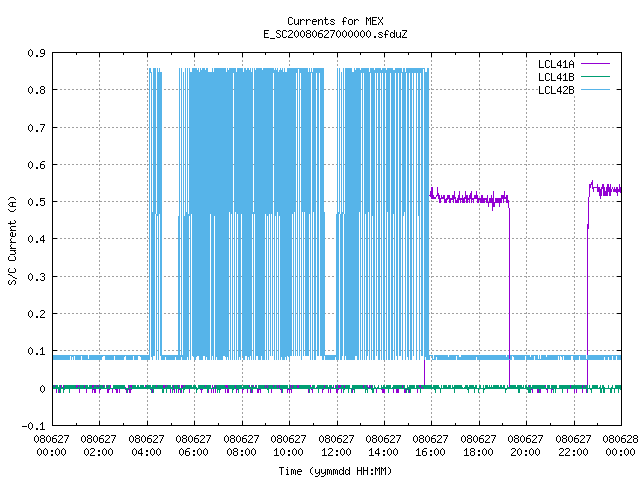The image size is (640, 480).
Task: Click the y-axis tick value 0.1
Action: 36,351
